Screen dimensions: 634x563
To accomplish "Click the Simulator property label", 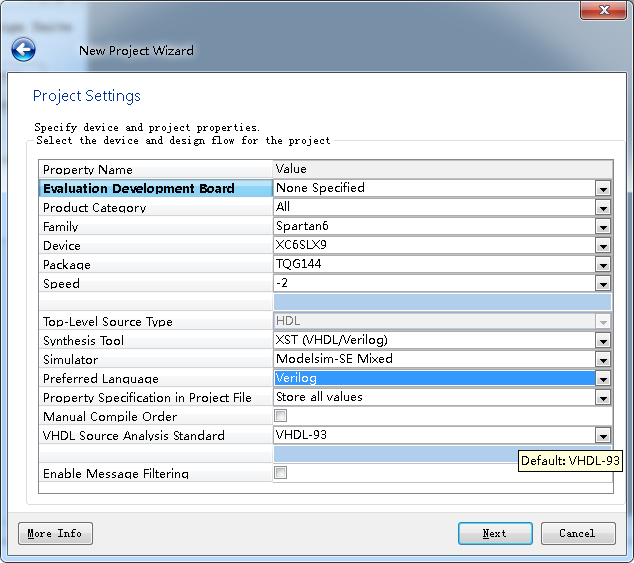I will point(70,360).
